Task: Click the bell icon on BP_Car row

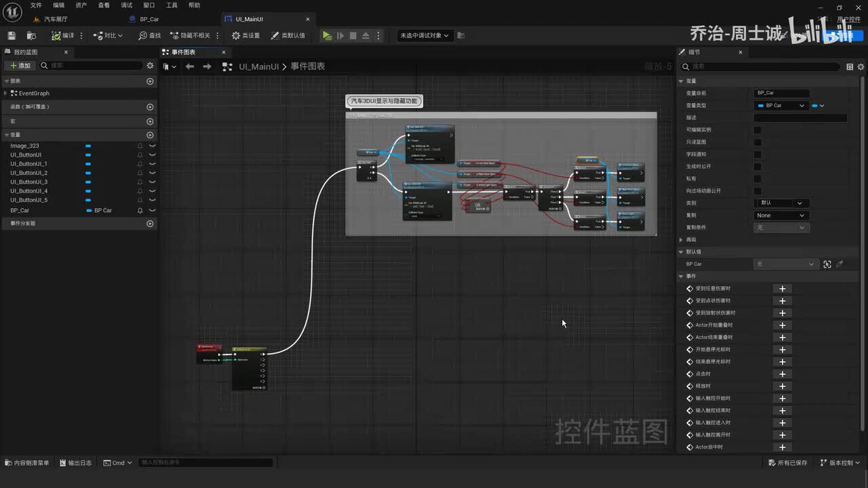Action: [x=140, y=211]
